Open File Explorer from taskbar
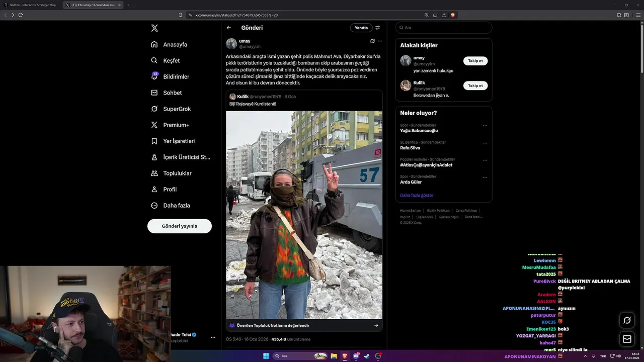644x362 pixels. (334, 356)
